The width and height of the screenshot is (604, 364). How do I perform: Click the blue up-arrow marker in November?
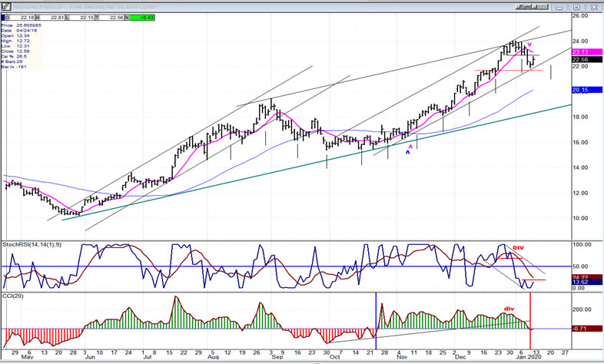click(x=408, y=153)
